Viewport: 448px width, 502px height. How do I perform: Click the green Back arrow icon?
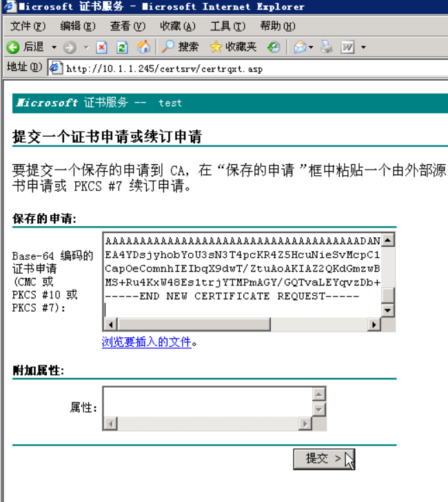(13, 48)
